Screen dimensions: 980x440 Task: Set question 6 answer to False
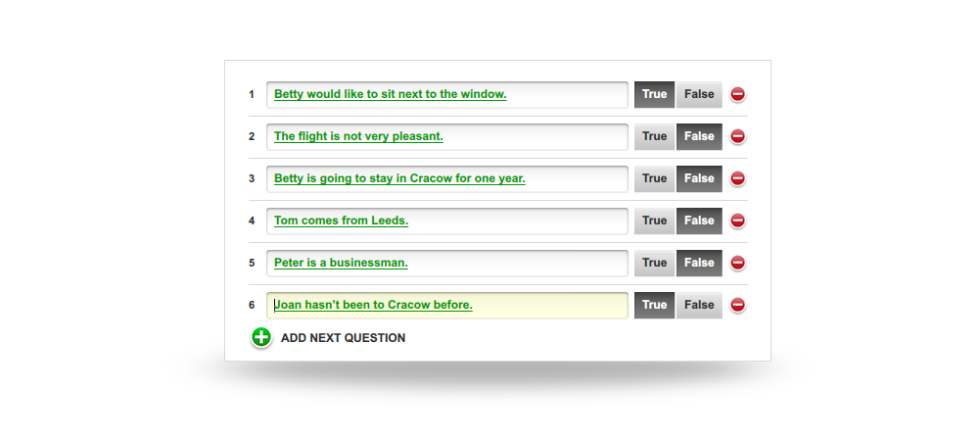tap(699, 305)
